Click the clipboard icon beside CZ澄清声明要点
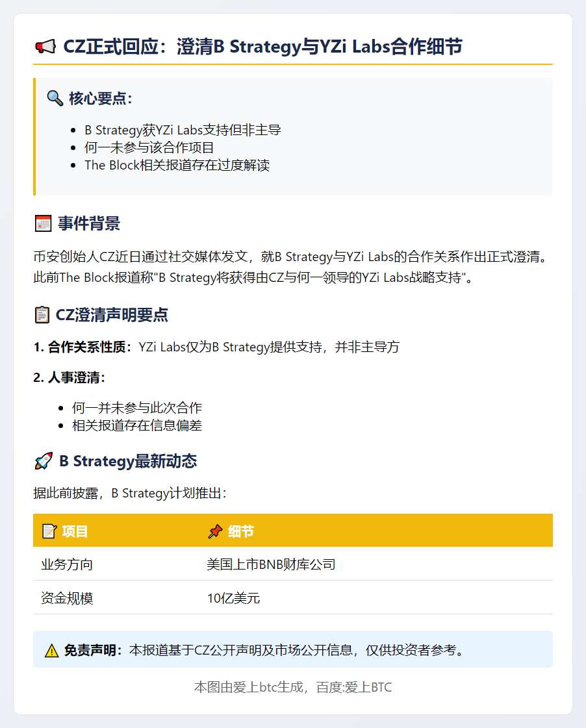 [x=42, y=316]
